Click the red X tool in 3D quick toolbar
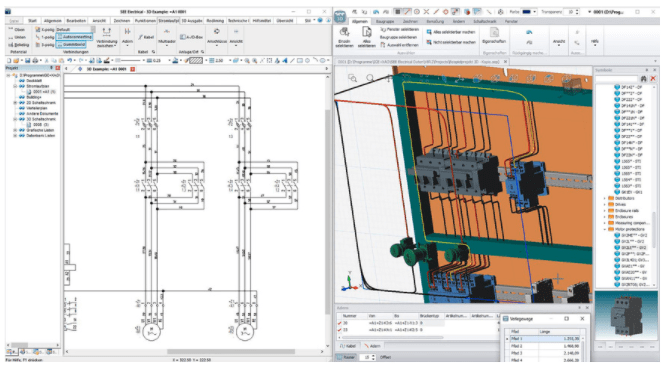 [426, 12]
